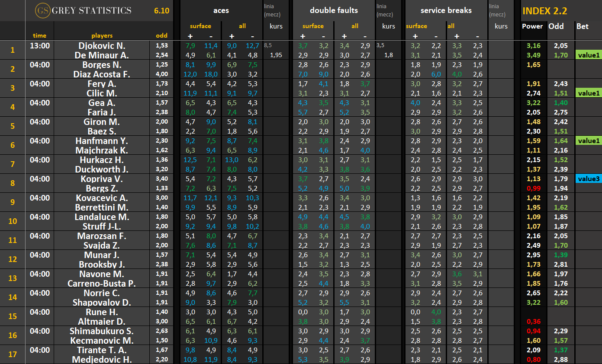Select player name 'Carreno-Busta P.'
The image size is (602, 364).
pyautogui.click(x=102, y=284)
